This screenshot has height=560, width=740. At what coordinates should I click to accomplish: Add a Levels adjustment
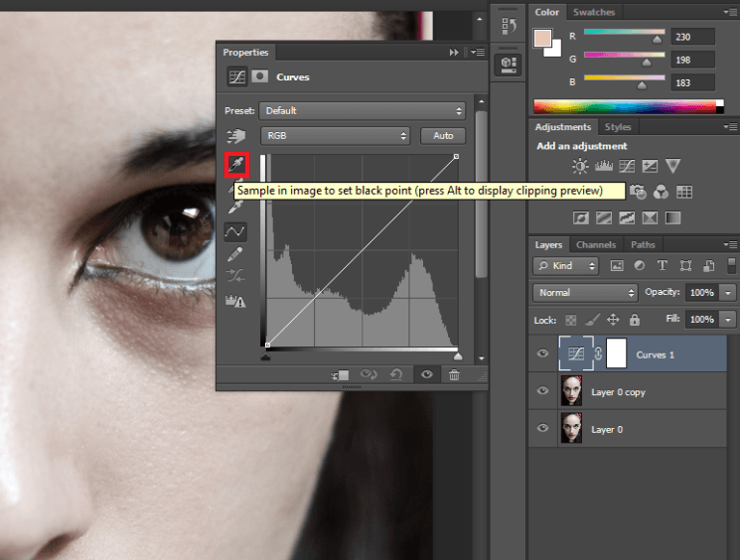pos(603,166)
